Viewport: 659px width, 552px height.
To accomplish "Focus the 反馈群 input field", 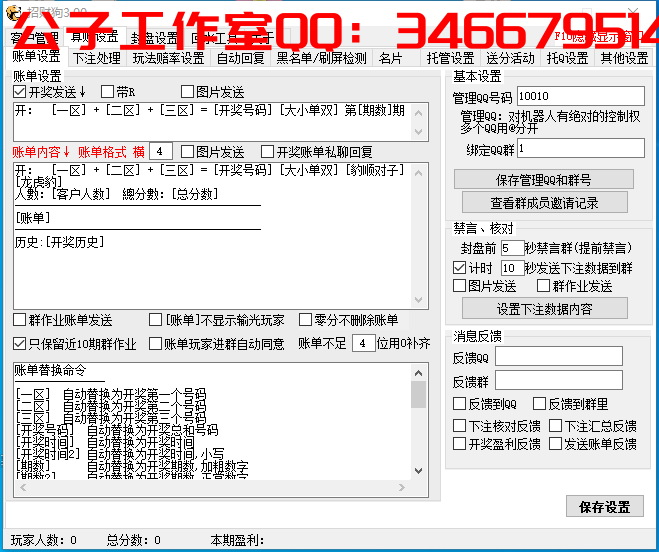I will 559,380.
